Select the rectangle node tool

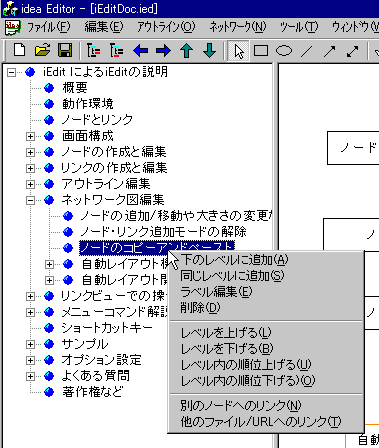click(x=261, y=51)
